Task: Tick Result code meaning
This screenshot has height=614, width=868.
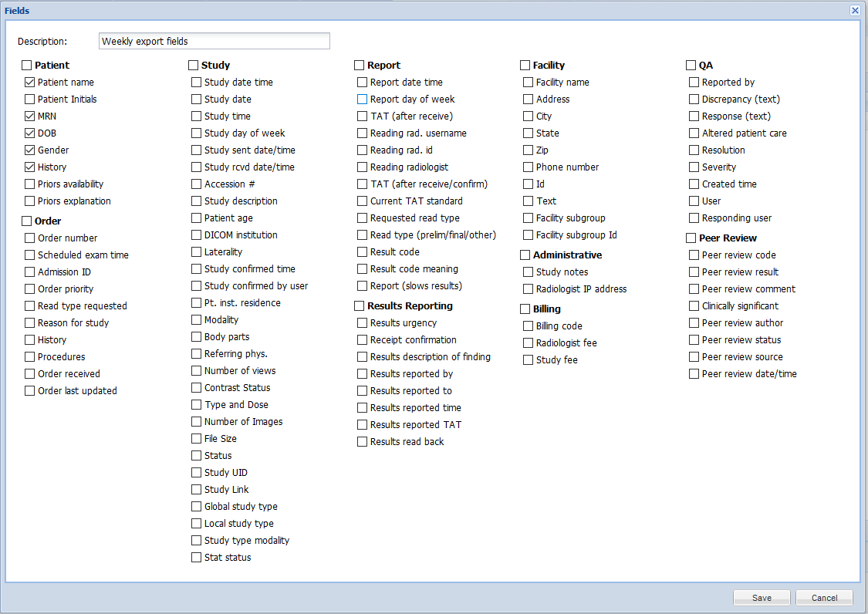Action: 363,269
